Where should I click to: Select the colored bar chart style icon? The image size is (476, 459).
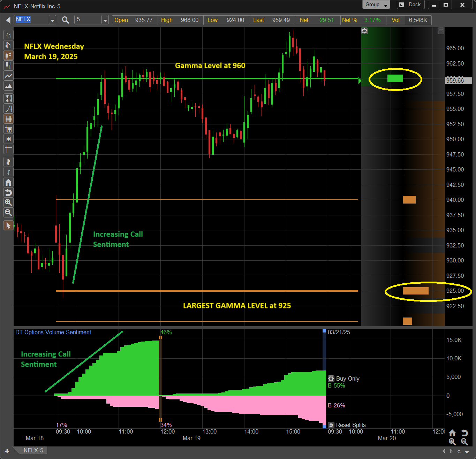(x=8, y=45)
